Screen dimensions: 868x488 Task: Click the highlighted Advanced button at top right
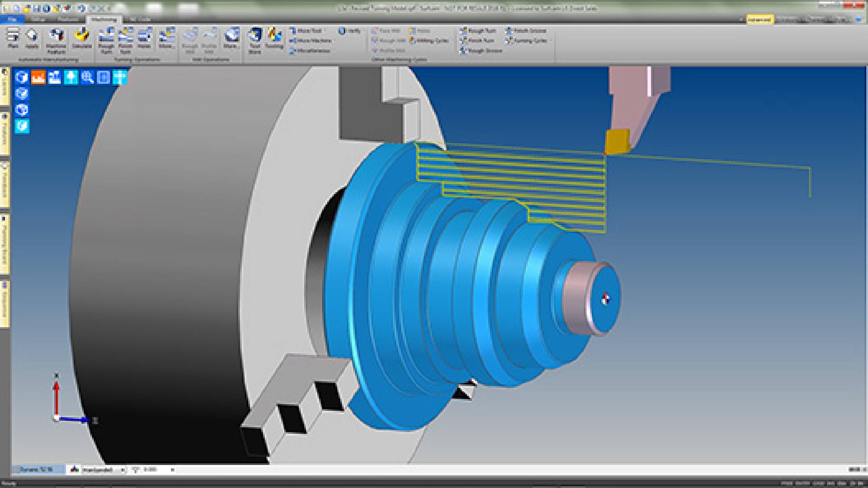click(x=759, y=20)
